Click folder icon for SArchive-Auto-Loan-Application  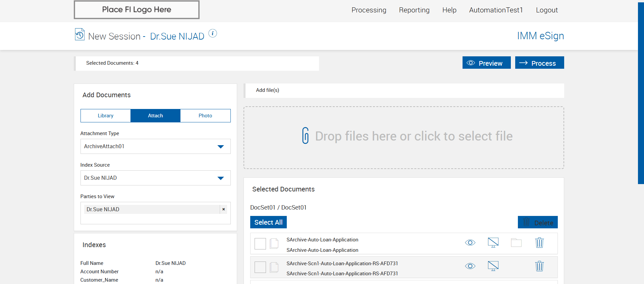pyautogui.click(x=516, y=242)
